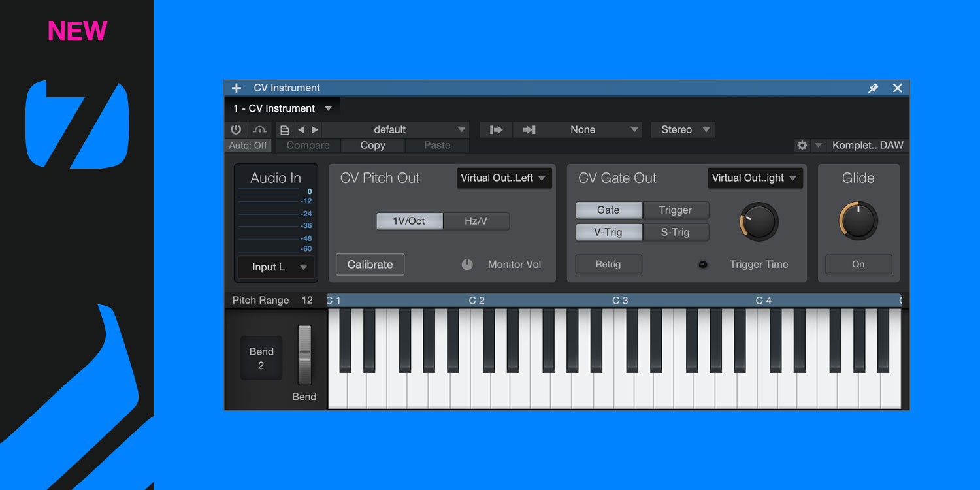This screenshot has height=490, width=980.
Task: Toggle the Retrig button
Action: [x=608, y=265]
